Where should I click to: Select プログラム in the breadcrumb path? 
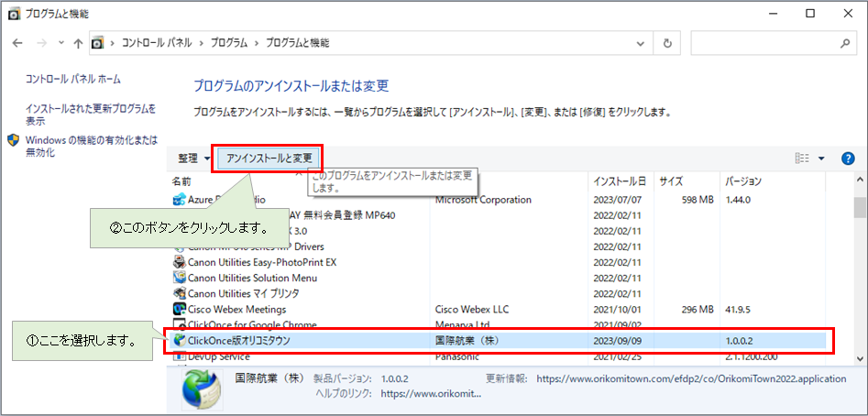(x=228, y=43)
